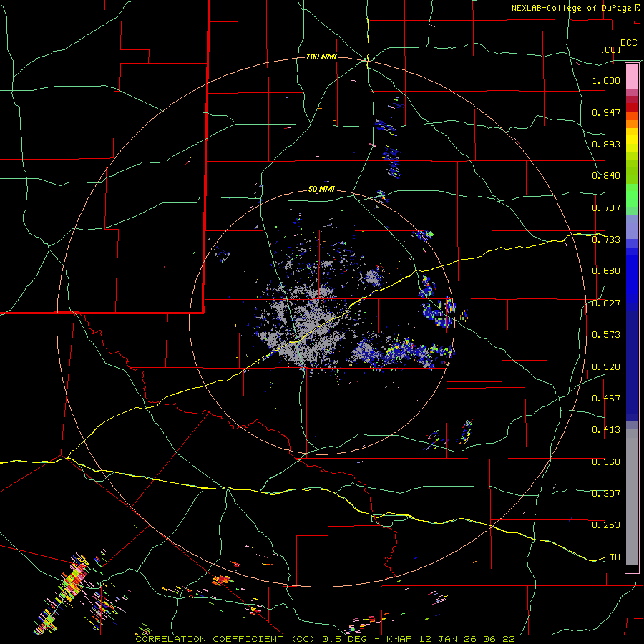The height and width of the screenshot is (644, 644).
Task: Click the 0.627 legend value
Action: pos(606,303)
